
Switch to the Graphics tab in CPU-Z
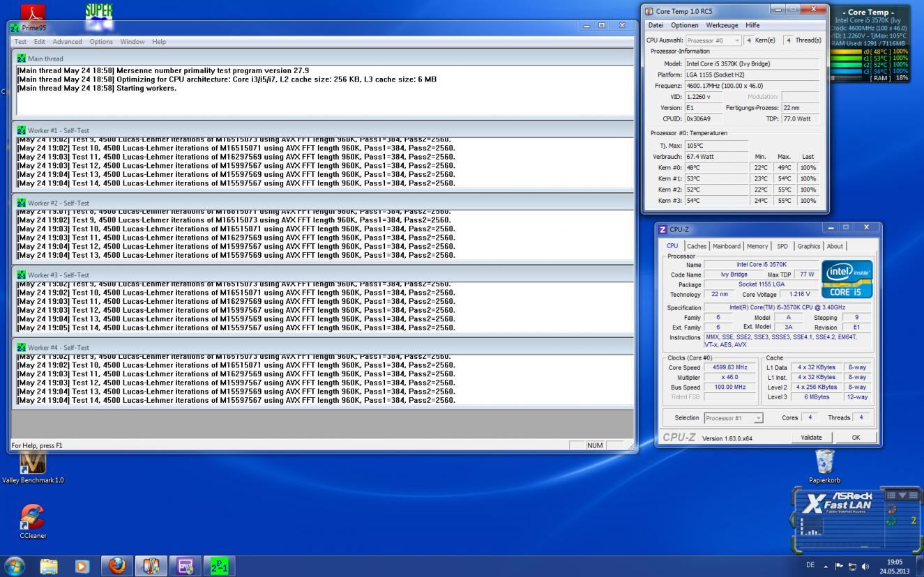(x=809, y=246)
